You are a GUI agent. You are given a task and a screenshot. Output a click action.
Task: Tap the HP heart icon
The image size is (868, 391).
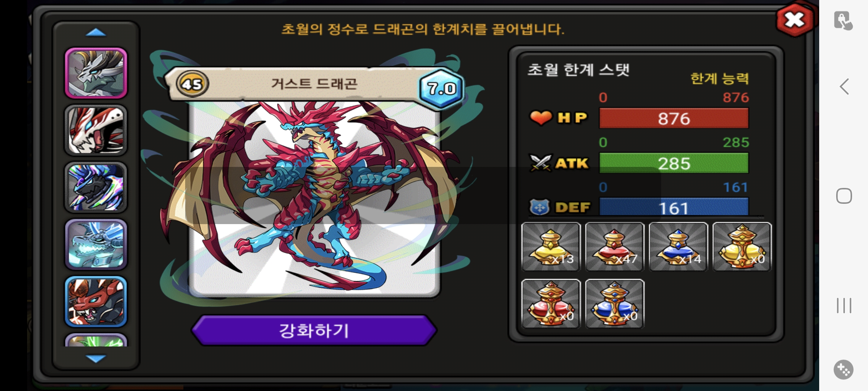click(541, 118)
